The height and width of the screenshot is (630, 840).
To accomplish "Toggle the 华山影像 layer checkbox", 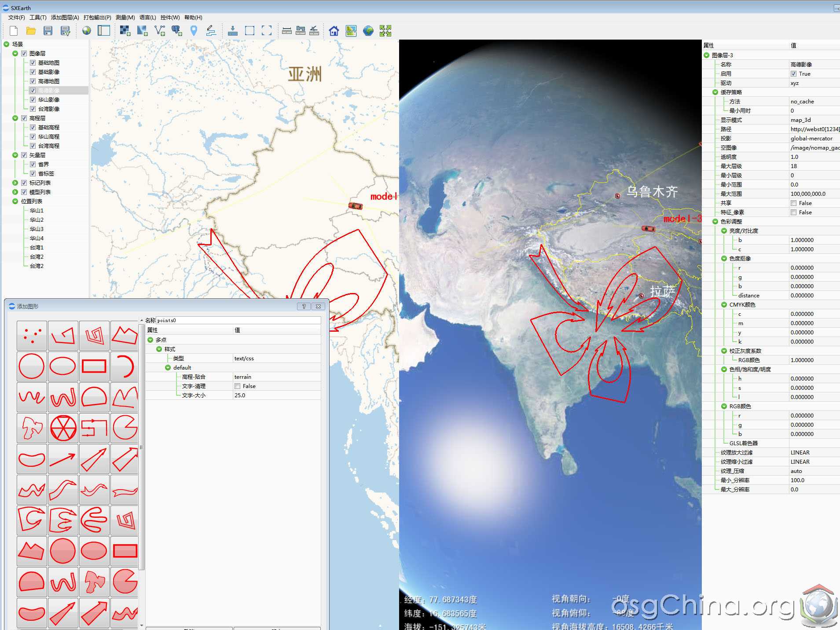I will 33,100.
